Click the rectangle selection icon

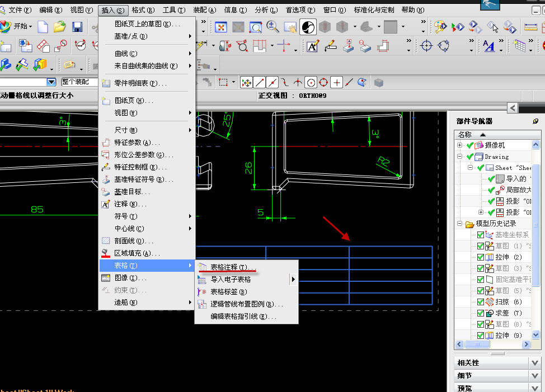tap(223, 83)
